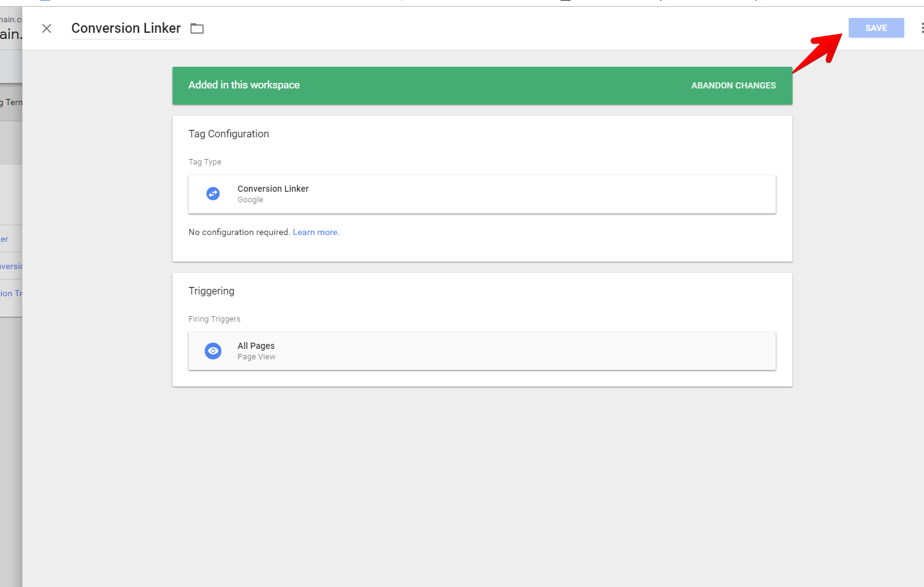This screenshot has width=924, height=587.
Task: Click the cut-off 'g Tern' text behind overlay
Action: click(11, 103)
